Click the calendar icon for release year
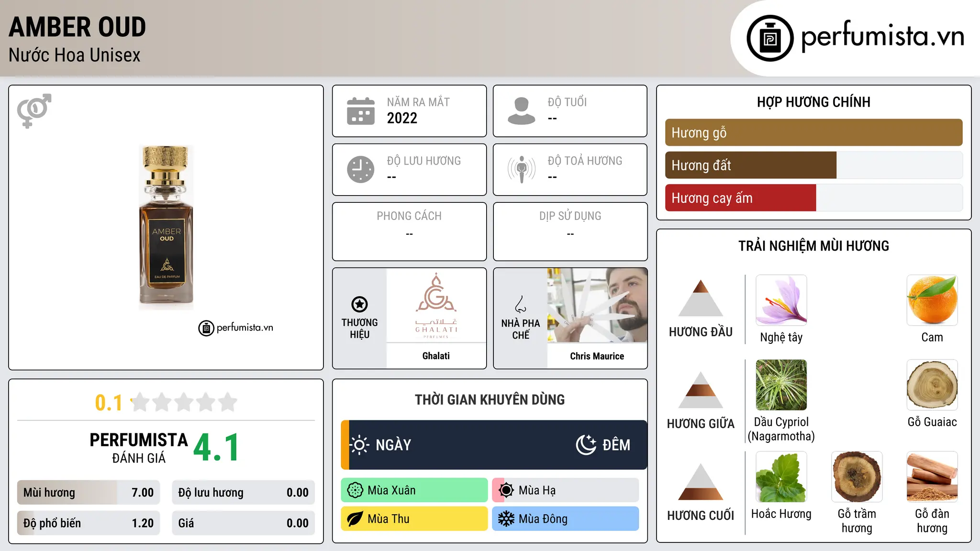The width and height of the screenshot is (980, 551). point(361,111)
